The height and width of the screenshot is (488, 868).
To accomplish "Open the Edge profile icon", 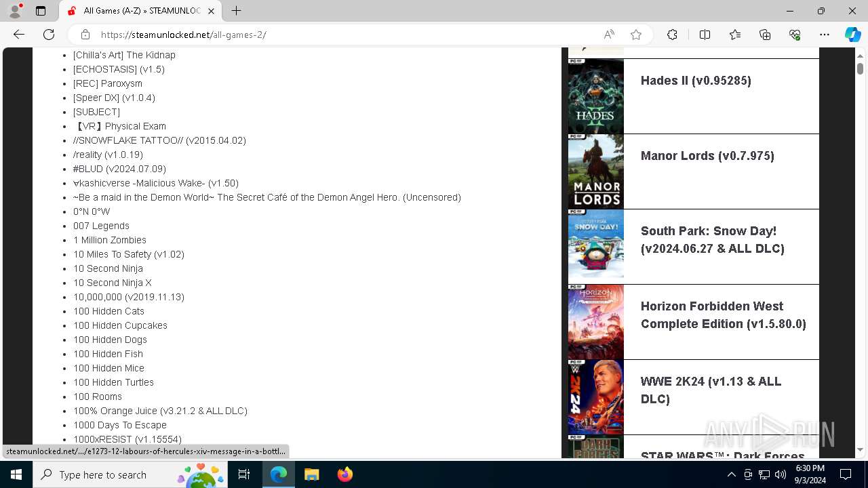I will coord(15,11).
